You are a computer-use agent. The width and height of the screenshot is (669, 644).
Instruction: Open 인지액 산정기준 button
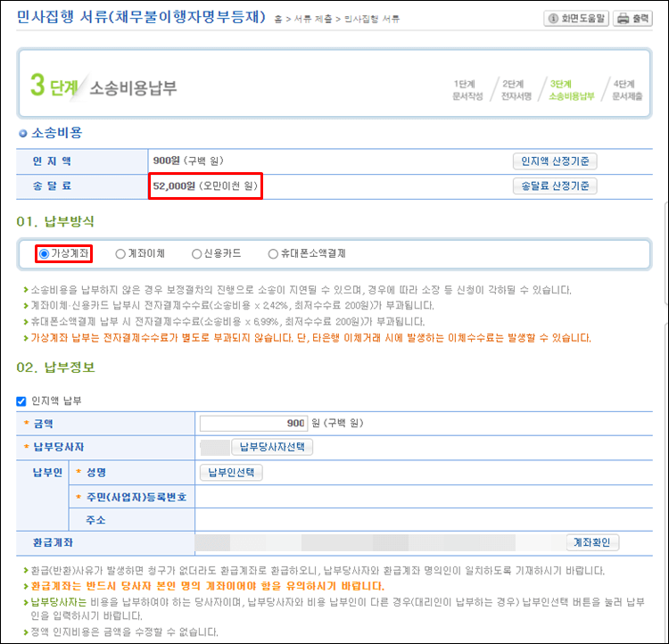click(555, 161)
